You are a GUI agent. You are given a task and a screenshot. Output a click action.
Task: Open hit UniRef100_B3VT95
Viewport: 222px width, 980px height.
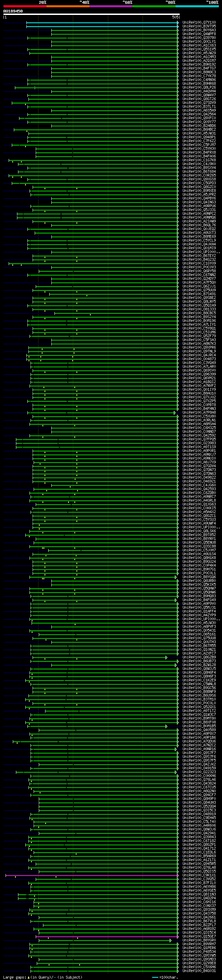coord(199,26)
